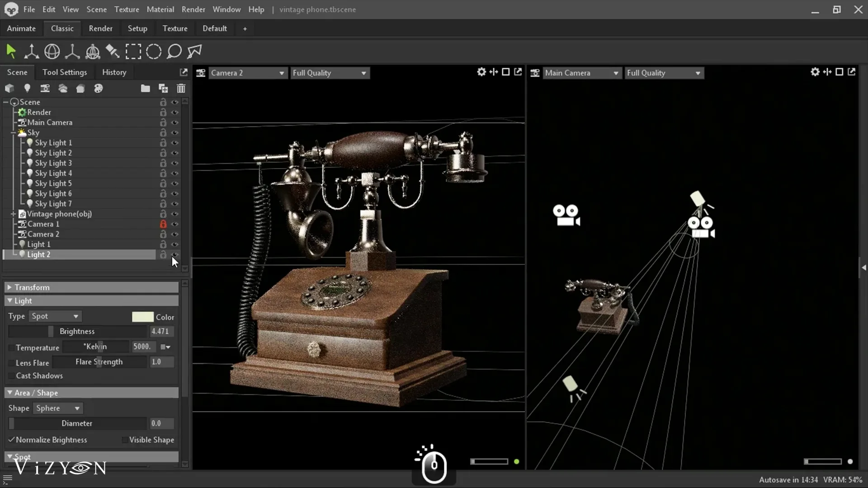Open the Main Camera dropdown in right viewport
The width and height of the screenshot is (868, 488).
[x=582, y=73]
